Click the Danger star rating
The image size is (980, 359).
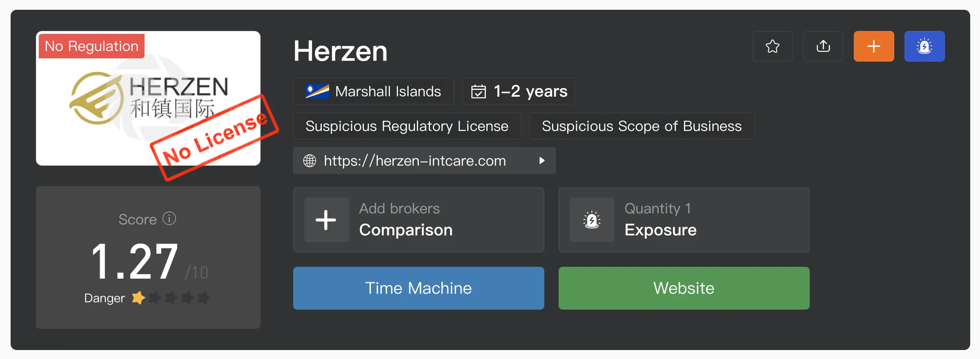pyautogui.click(x=171, y=298)
